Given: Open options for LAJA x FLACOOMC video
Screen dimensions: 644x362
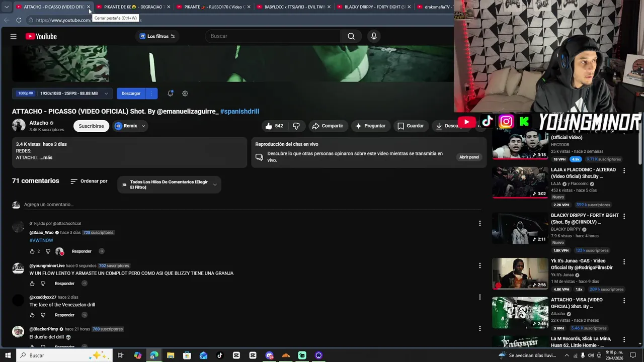Looking at the screenshot, I should pyautogui.click(x=624, y=171).
